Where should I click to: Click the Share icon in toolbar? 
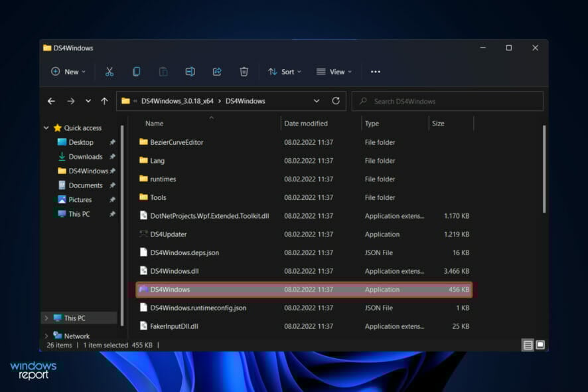(x=217, y=72)
